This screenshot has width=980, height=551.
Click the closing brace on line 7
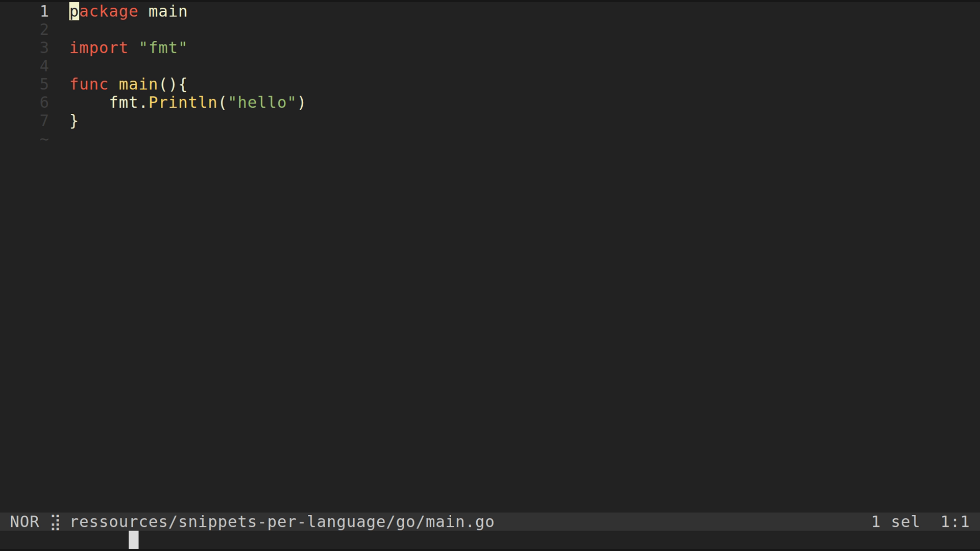click(x=74, y=121)
